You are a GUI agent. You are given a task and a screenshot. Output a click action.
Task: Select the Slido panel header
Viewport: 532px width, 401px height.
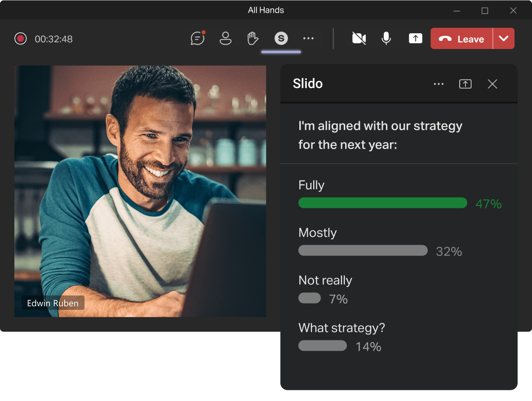coord(308,84)
